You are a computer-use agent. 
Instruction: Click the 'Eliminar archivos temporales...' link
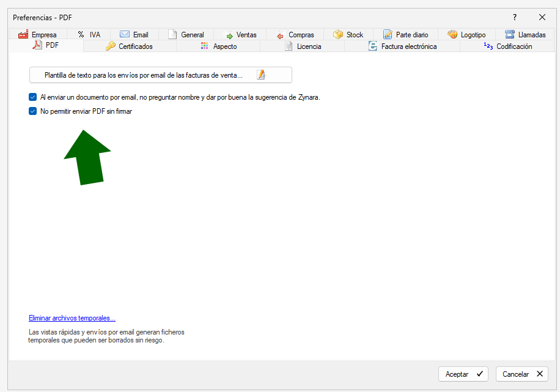(x=72, y=318)
